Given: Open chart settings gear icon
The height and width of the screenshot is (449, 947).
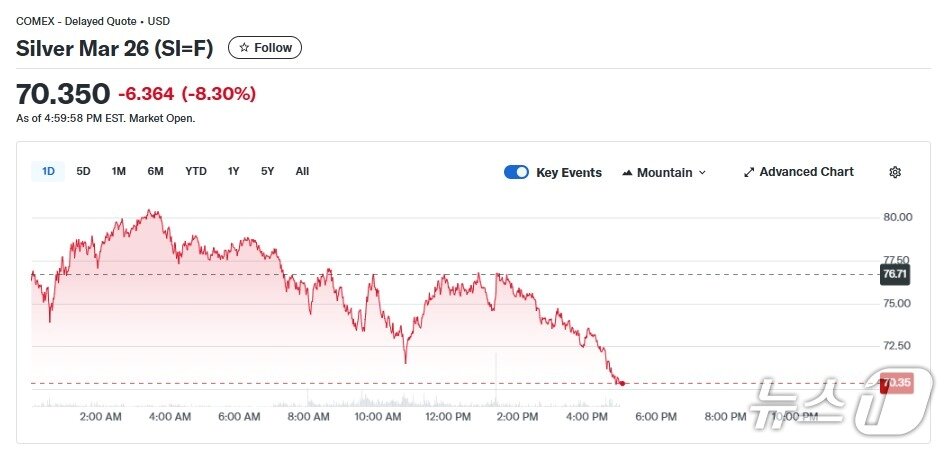Looking at the screenshot, I should point(895,172).
